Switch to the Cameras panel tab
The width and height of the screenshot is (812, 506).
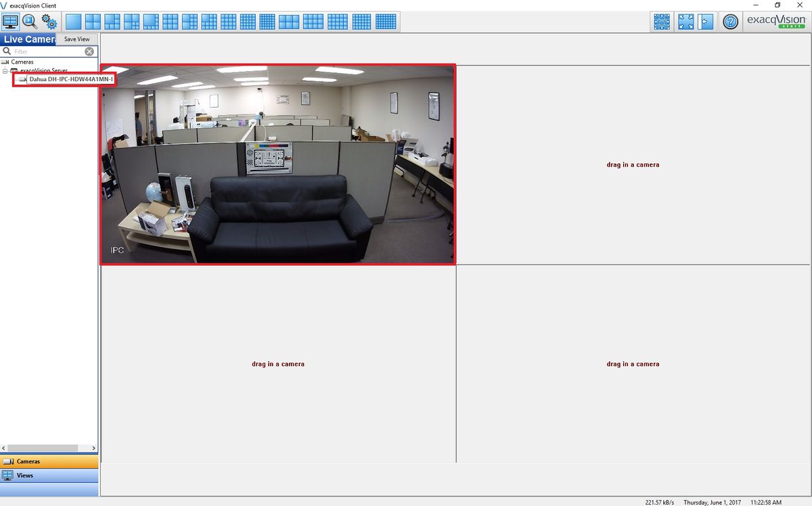pyautogui.click(x=49, y=461)
